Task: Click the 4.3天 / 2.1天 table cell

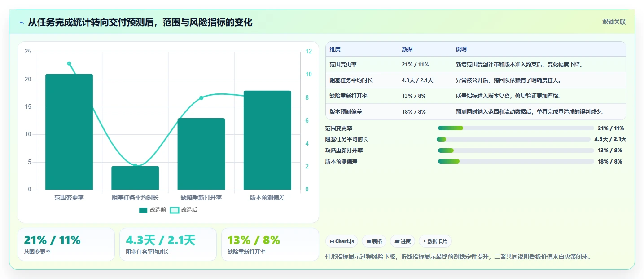Action: (417, 80)
